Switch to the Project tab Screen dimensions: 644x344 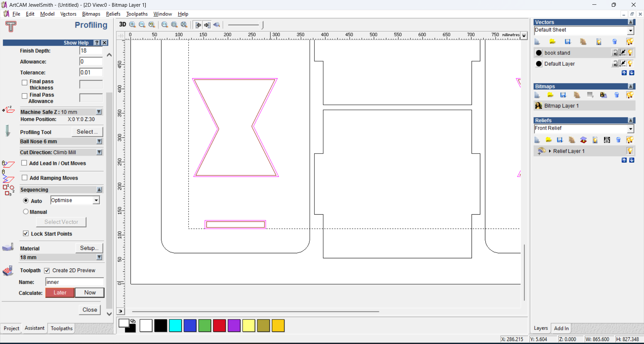coord(11,328)
